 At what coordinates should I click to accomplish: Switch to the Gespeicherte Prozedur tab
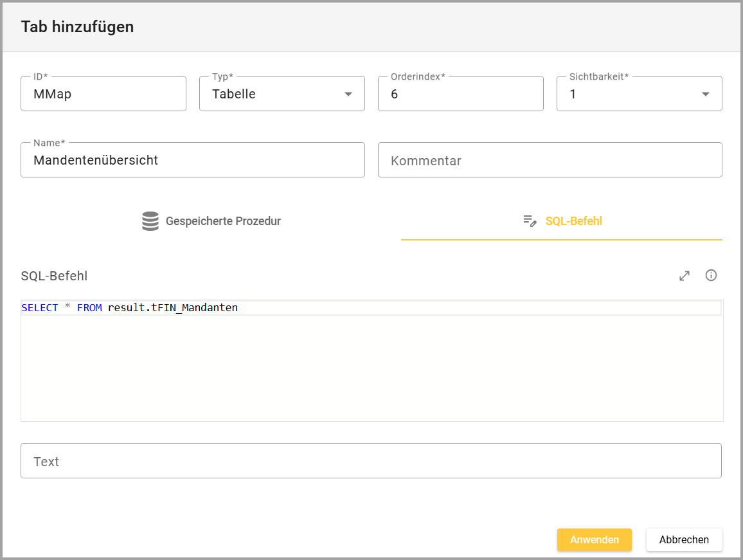click(222, 221)
